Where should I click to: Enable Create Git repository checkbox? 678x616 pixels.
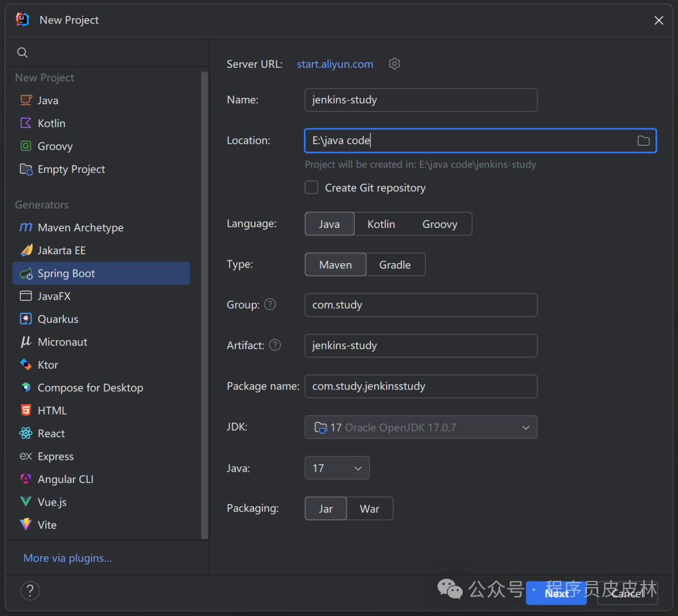(311, 187)
